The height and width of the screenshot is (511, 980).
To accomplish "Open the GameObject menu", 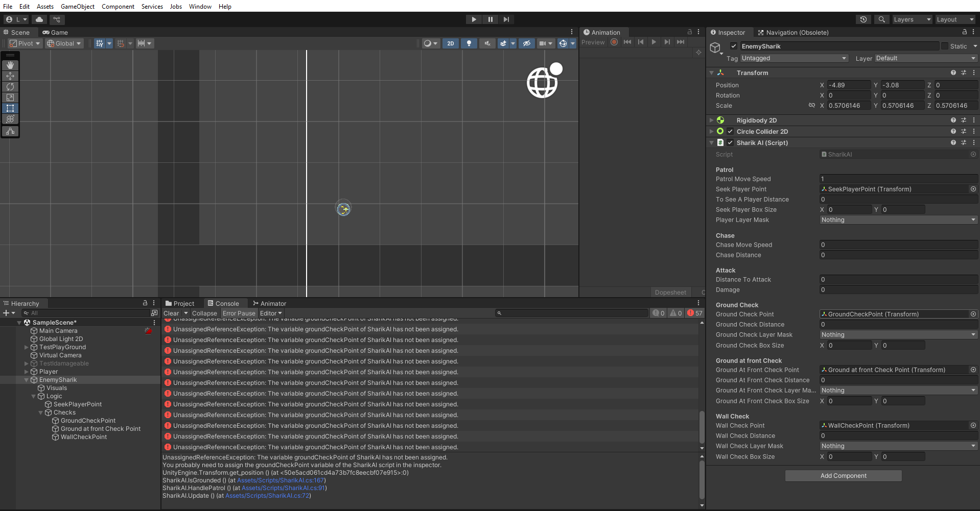I will (x=77, y=6).
